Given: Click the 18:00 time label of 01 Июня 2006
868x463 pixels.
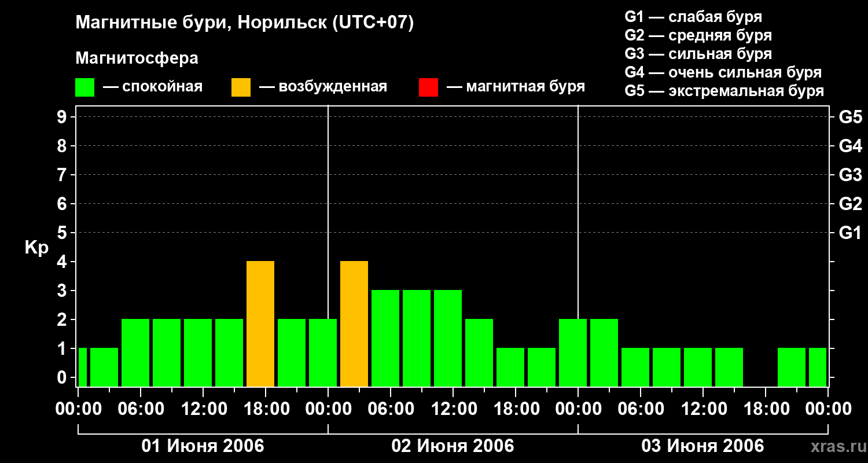Looking at the screenshot, I should pos(266,409).
